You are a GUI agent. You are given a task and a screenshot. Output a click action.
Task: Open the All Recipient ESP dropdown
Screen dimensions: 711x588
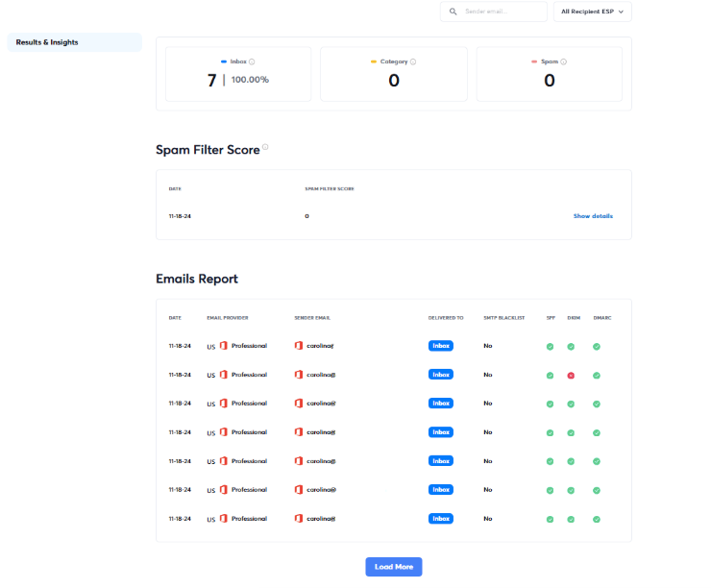click(x=592, y=12)
